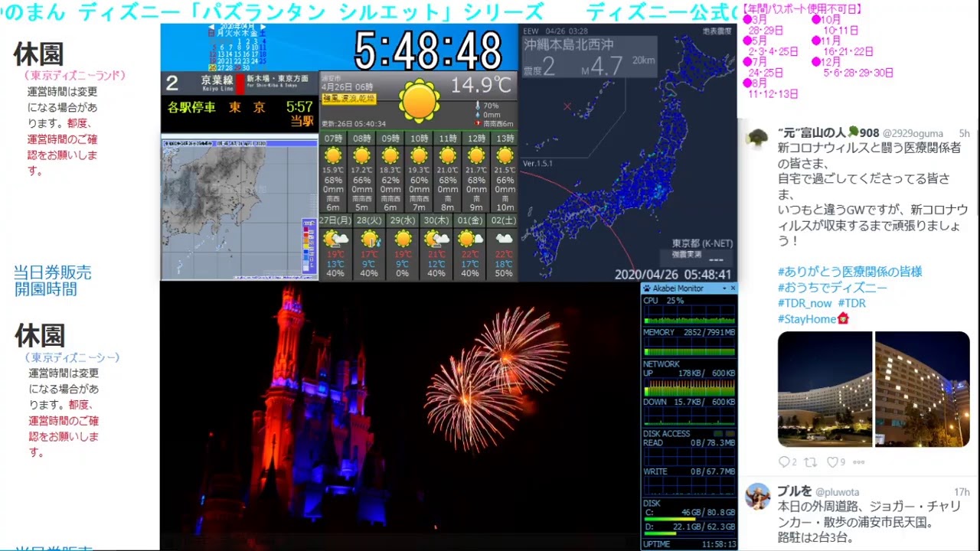Click the humidity droplet icon beside 70%
Viewport: 980px width, 551px height.
tap(478, 106)
